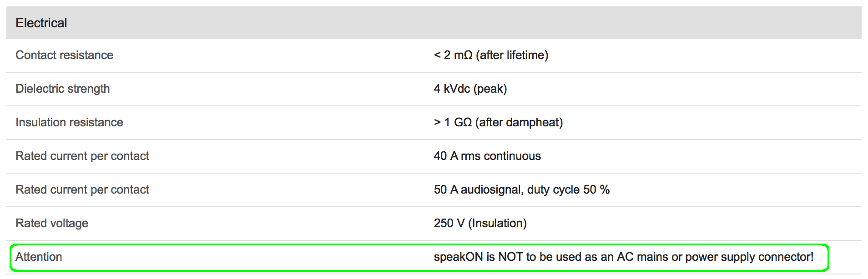Select the second Rated current per contact label
This screenshot has height=279, width=868.
[x=82, y=189]
